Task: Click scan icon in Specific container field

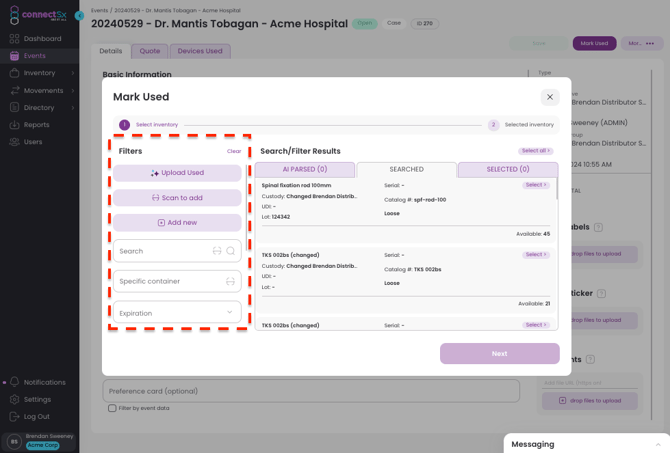Action: 230,281
